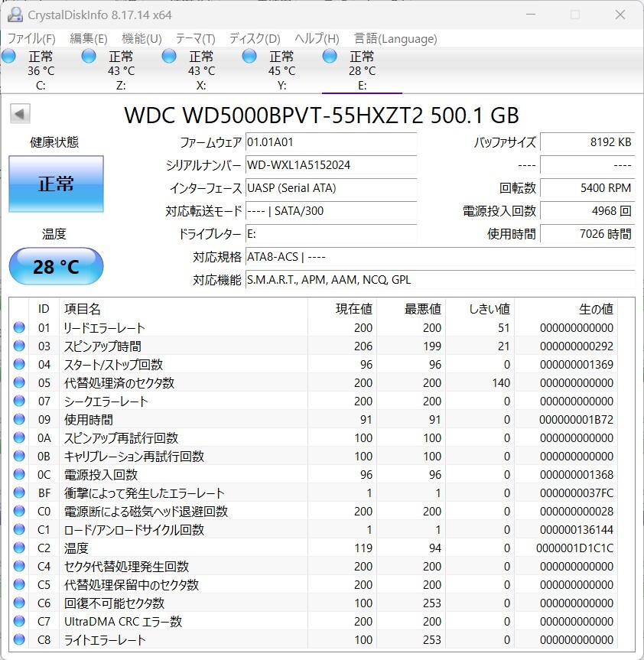The width and height of the screenshot is (644, 660).
Task: Click raw value 000000136144
Action: pos(576,529)
